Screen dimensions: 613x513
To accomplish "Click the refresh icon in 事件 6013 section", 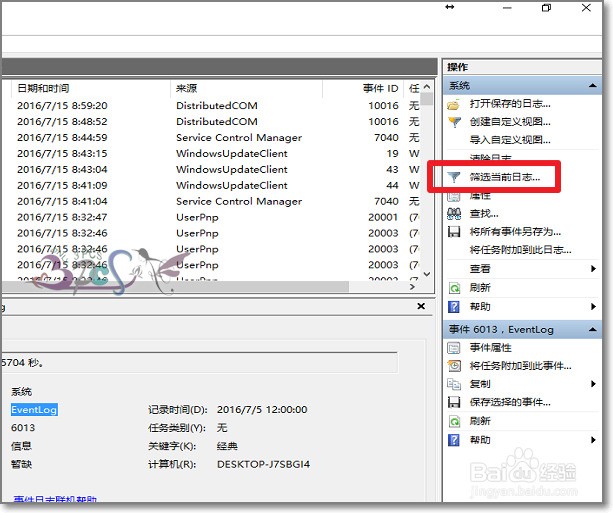I will point(454,422).
